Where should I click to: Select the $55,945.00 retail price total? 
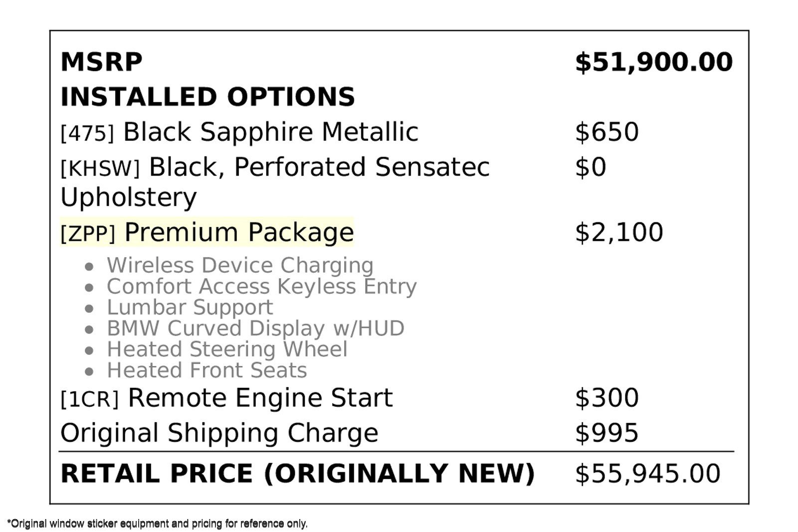(647, 473)
